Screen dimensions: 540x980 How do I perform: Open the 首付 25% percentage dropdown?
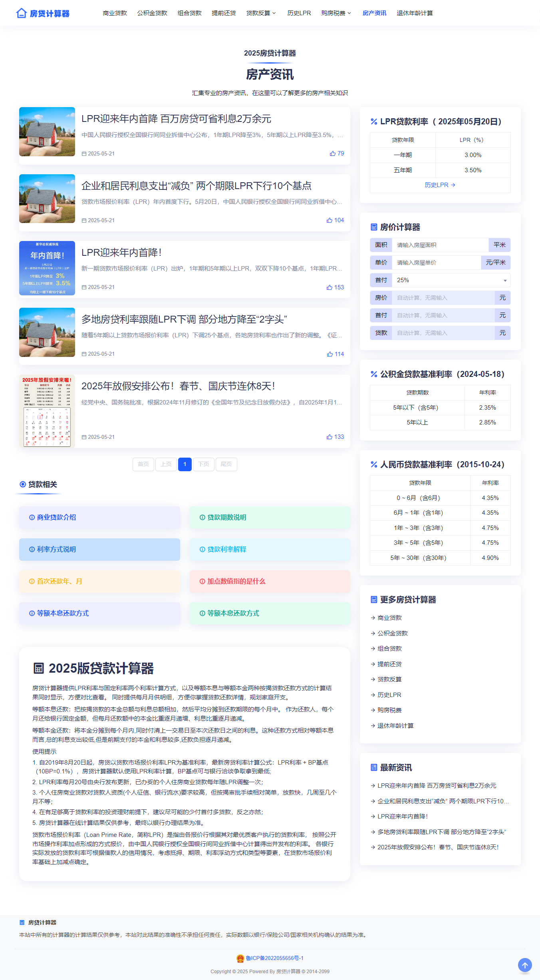tap(451, 280)
